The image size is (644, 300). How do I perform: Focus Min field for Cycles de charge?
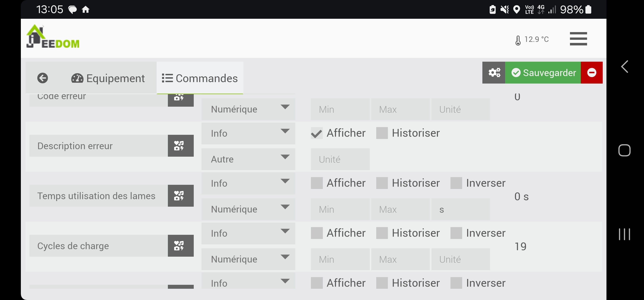pos(340,259)
